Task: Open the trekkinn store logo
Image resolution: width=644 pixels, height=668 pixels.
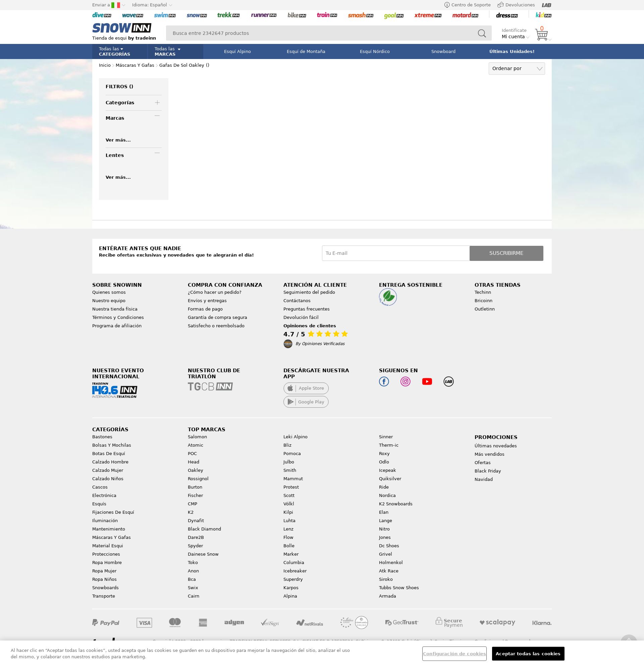Action: click(x=228, y=15)
